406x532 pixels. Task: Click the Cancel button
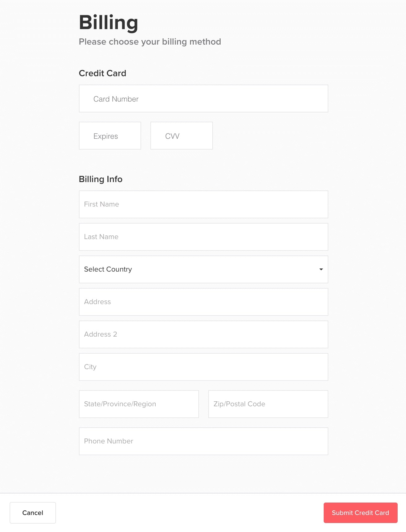point(33,513)
